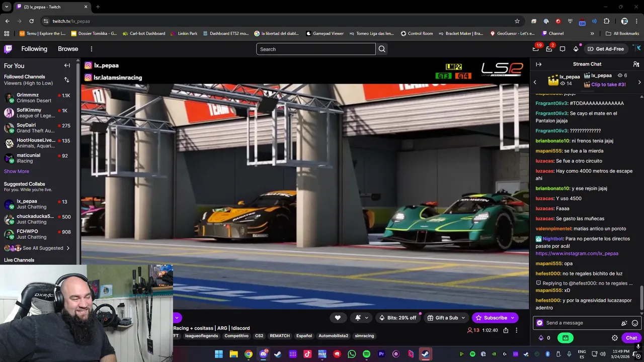Image resolution: width=644 pixels, height=362 pixels.
Task: Open Spotify from the Windows taskbar
Action: click(x=366, y=354)
